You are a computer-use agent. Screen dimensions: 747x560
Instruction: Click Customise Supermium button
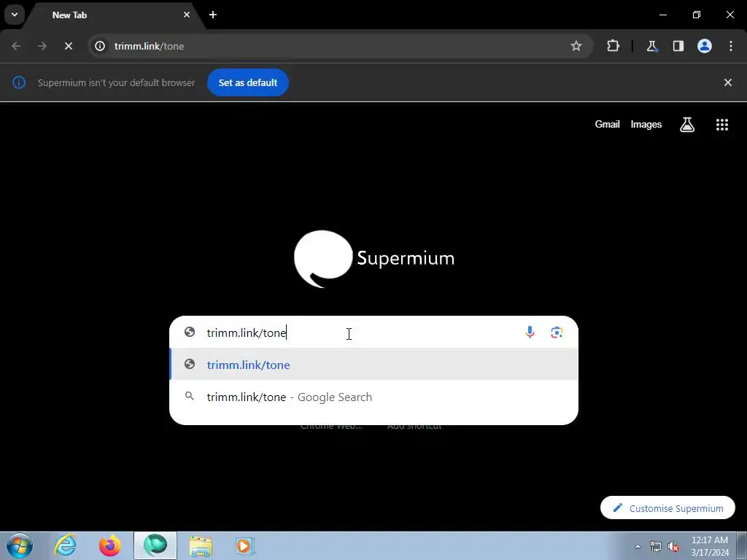pyautogui.click(x=667, y=508)
